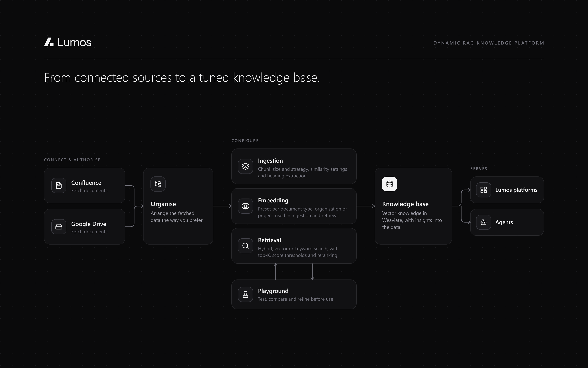Click the Knowledge base database icon
Image resolution: width=588 pixels, height=368 pixels.
[x=390, y=184]
